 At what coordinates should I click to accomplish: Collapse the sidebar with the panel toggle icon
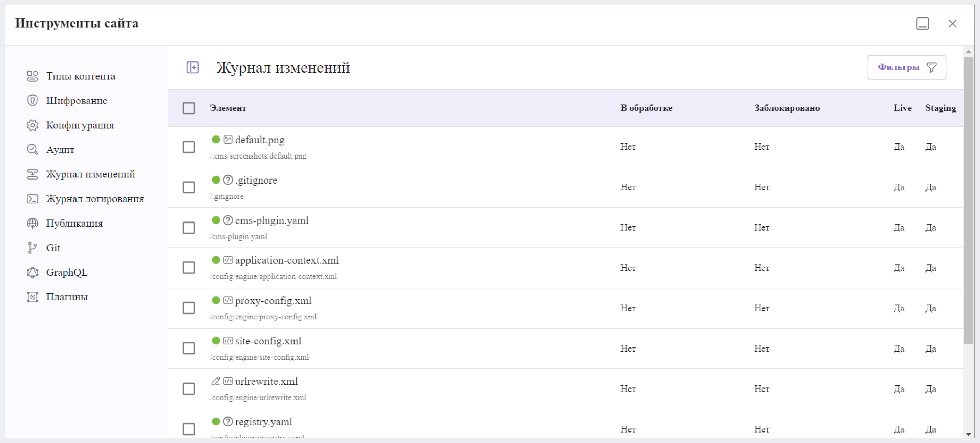(x=193, y=67)
